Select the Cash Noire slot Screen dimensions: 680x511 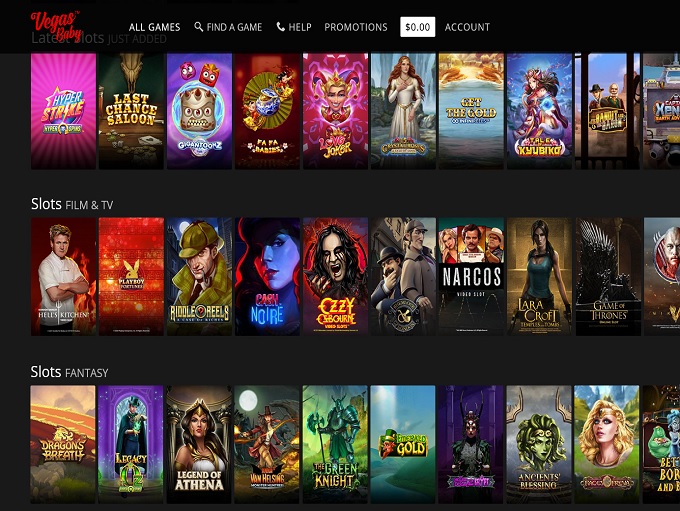[x=268, y=277]
